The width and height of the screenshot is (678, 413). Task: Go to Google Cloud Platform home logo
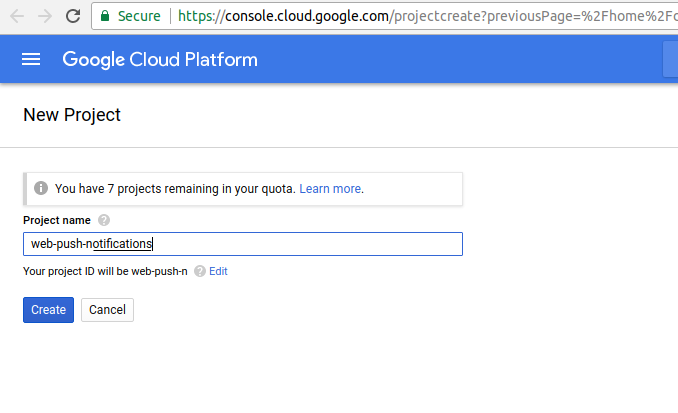coord(160,59)
